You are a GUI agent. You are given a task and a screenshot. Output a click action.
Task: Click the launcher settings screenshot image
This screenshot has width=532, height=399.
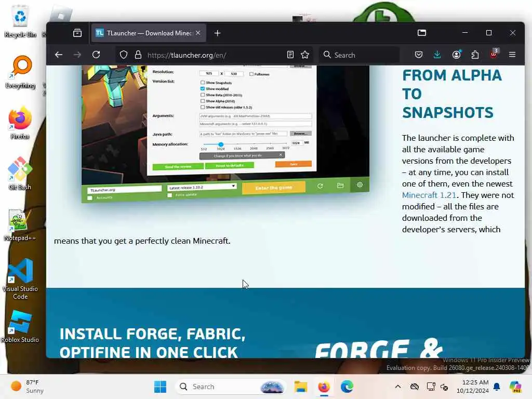pyautogui.click(x=225, y=135)
